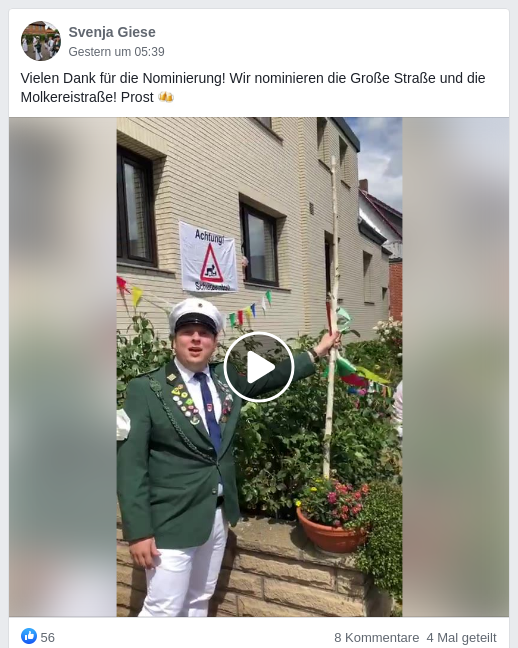Click the beer mugs emoji after Prost
The width and height of the screenshot is (518, 648).
(x=166, y=97)
